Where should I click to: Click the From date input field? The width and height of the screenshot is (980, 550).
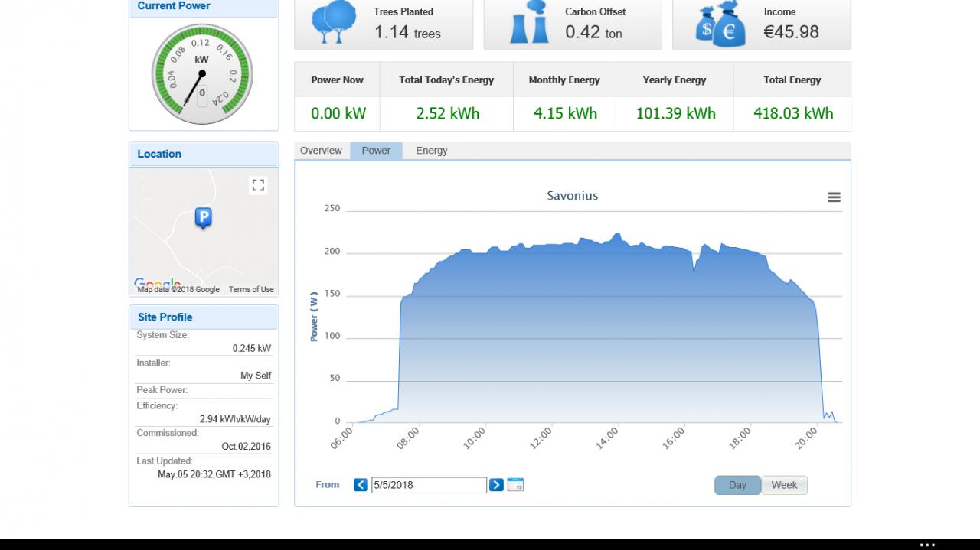[x=429, y=485]
